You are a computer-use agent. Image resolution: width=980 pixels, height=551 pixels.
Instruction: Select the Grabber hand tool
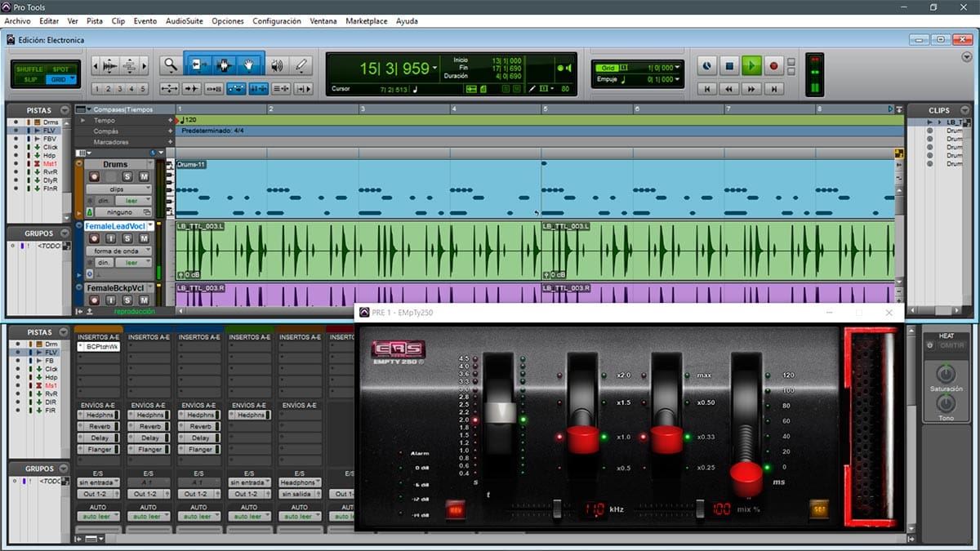pyautogui.click(x=249, y=65)
